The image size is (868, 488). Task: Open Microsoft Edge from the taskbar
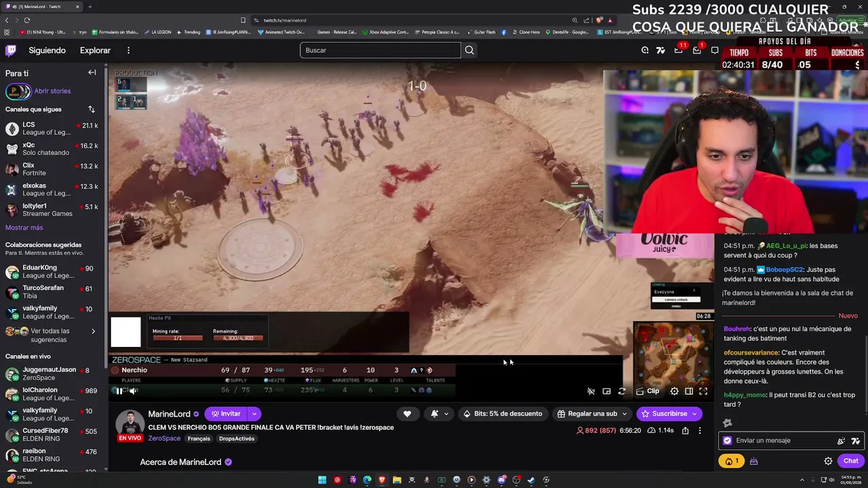pyautogui.click(x=367, y=480)
